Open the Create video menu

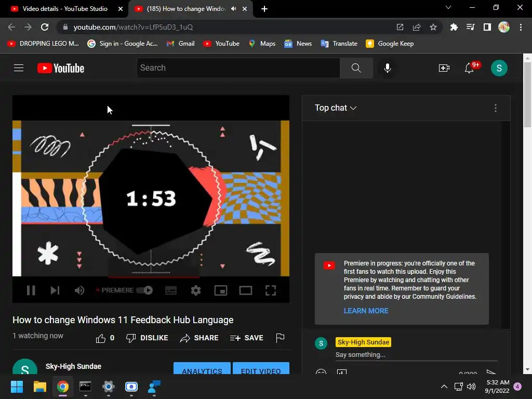coord(444,68)
